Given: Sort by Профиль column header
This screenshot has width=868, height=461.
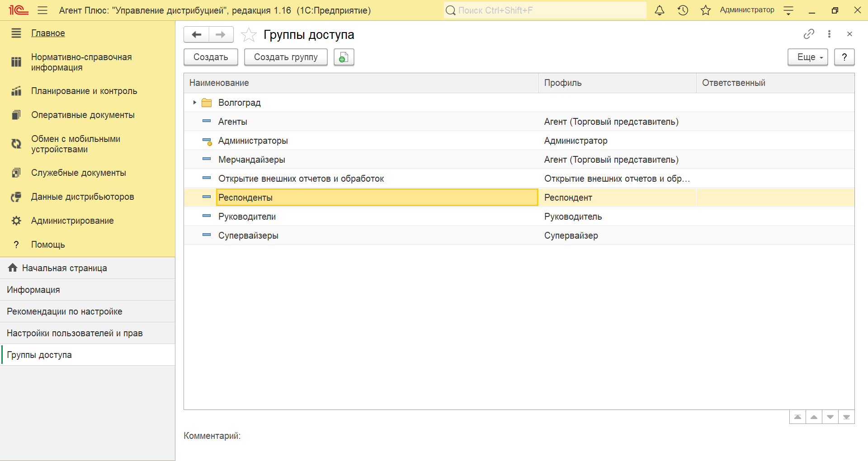Looking at the screenshot, I should click(617, 83).
